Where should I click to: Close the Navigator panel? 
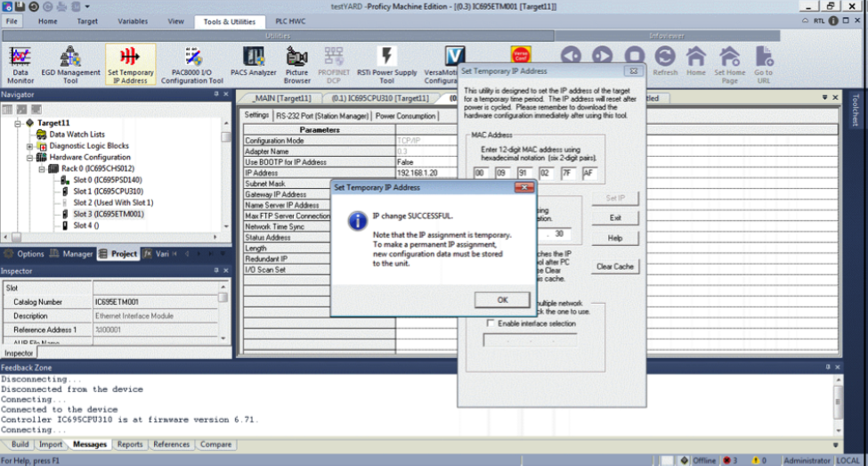tap(226, 94)
